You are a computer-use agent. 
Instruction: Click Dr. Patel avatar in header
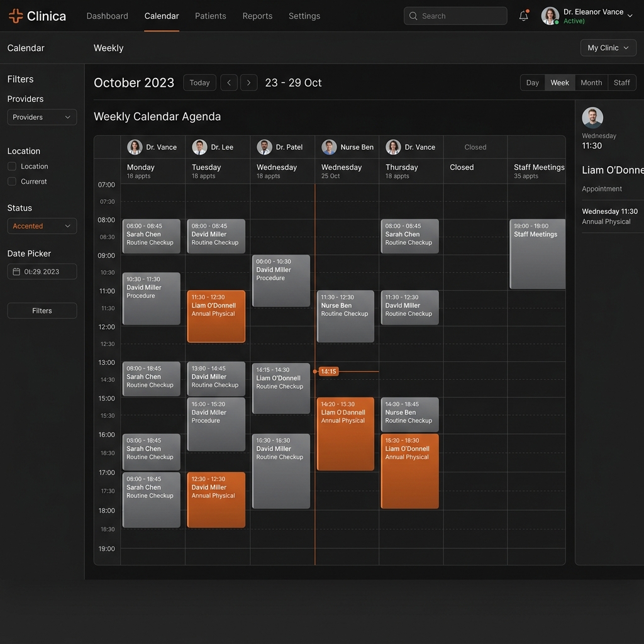click(x=265, y=147)
